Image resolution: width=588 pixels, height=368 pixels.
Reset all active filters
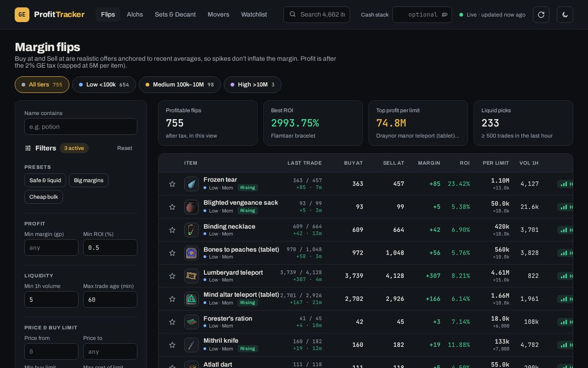click(x=124, y=148)
